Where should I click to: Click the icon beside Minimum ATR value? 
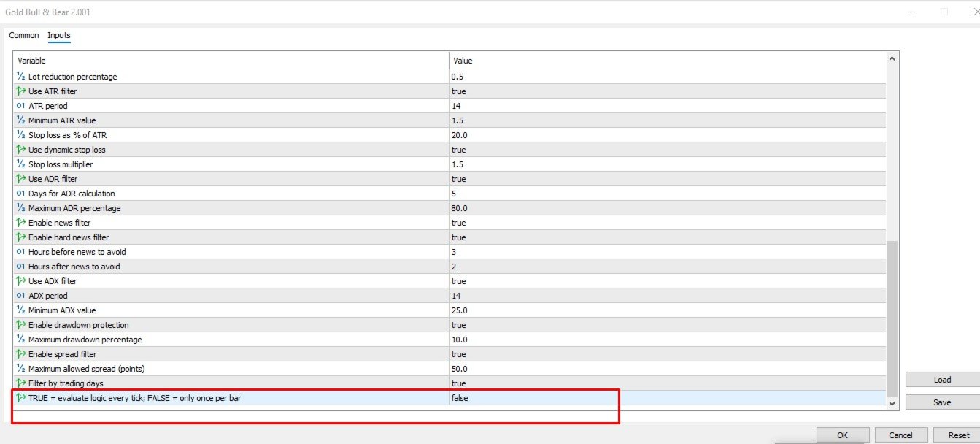(20, 120)
